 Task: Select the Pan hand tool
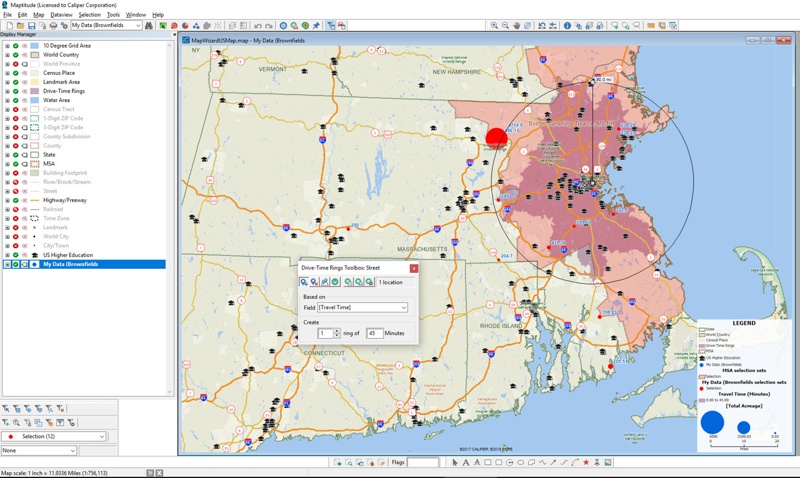pos(516,25)
